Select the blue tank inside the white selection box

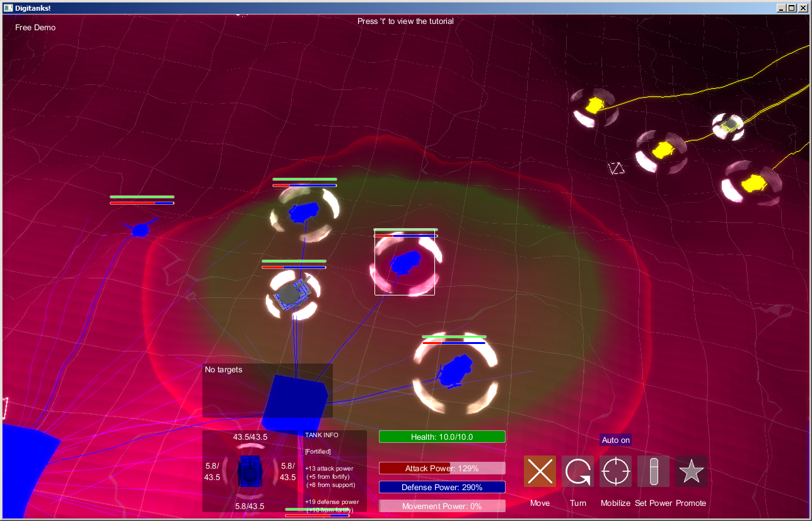click(405, 262)
